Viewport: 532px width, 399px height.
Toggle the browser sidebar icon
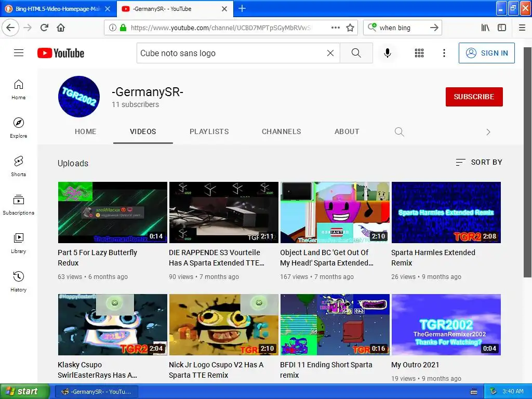502,28
